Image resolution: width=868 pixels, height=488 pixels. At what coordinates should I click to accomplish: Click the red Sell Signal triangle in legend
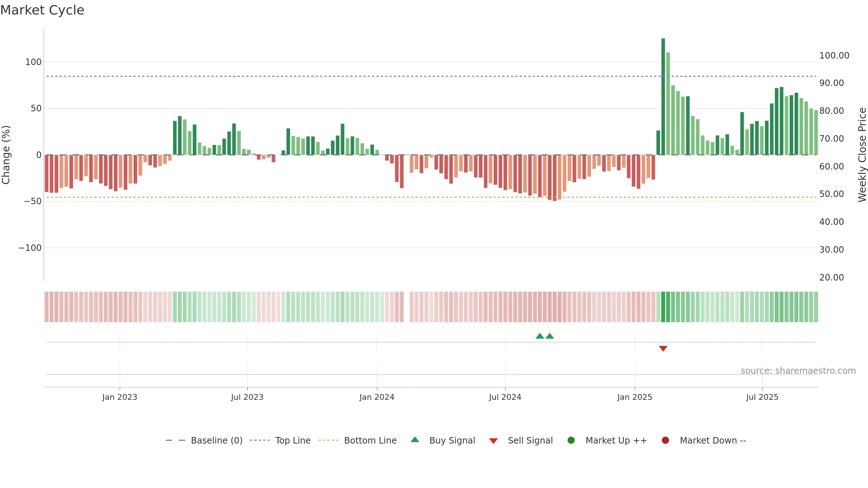tap(493, 441)
